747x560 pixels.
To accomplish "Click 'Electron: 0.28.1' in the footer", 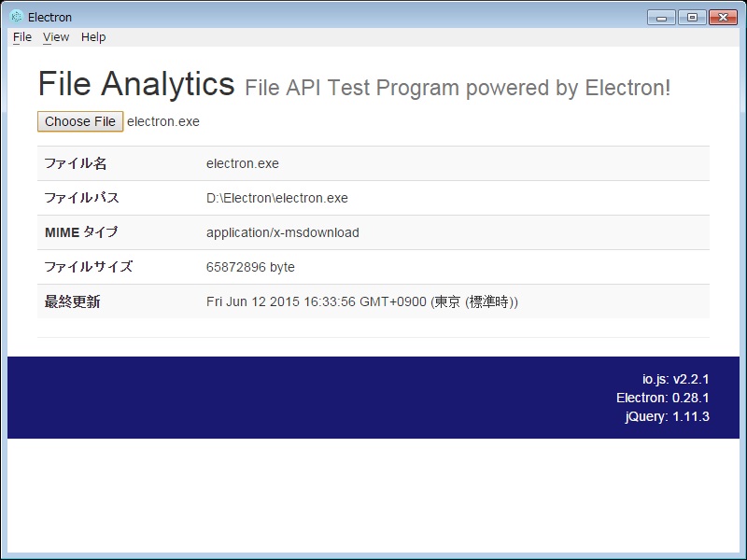I will click(663, 398).
